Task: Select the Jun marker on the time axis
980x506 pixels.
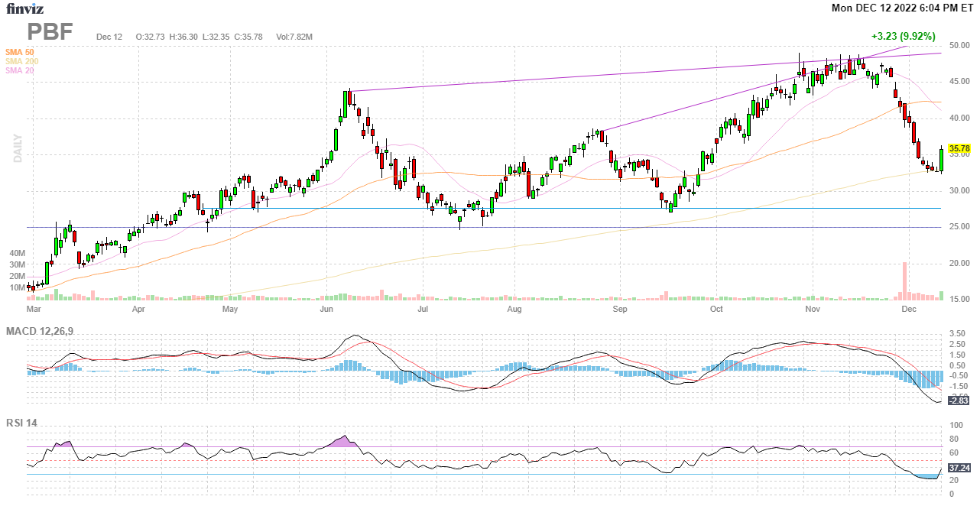Action: [x=326, y=310]
